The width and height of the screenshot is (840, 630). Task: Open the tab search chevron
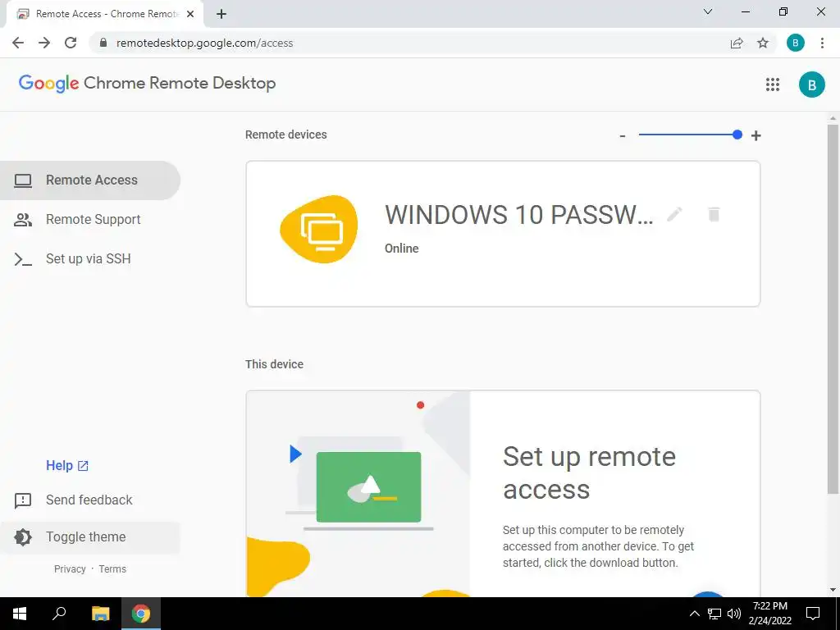point(708,11)
